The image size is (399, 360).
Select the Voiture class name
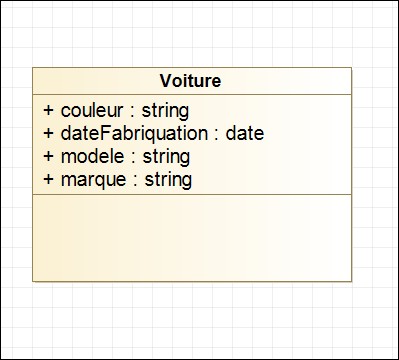[x=190, y=81]
